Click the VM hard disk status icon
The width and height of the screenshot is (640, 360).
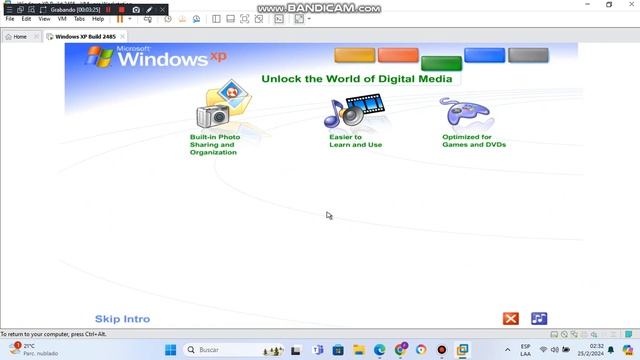[554, 334]
